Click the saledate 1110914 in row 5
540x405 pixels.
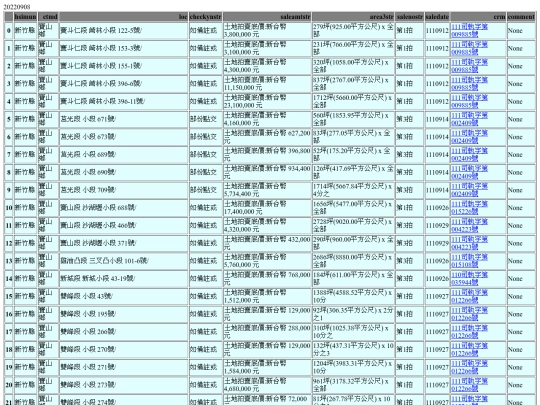437,119
